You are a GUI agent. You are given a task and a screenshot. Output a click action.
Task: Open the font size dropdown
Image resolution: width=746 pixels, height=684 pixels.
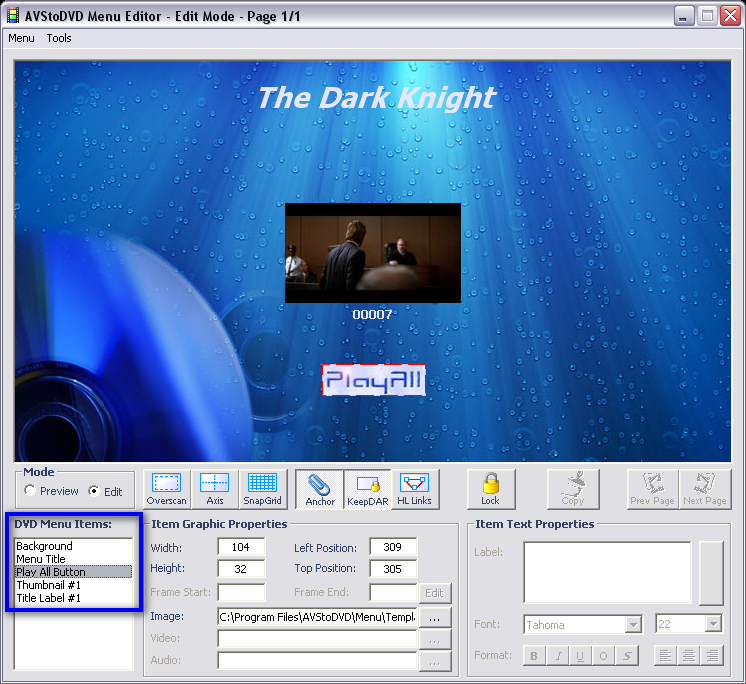[714, 624]
